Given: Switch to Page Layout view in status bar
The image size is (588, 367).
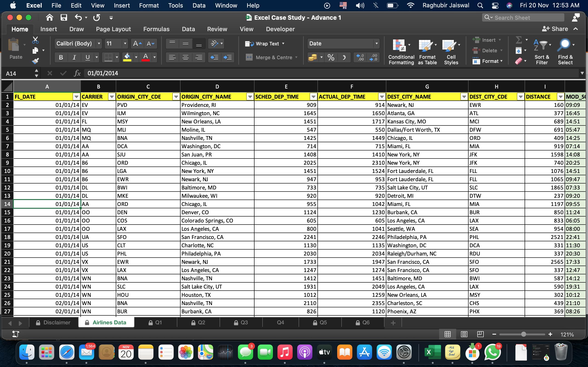Looking at the screenshot, I should [x=464, y=334].
